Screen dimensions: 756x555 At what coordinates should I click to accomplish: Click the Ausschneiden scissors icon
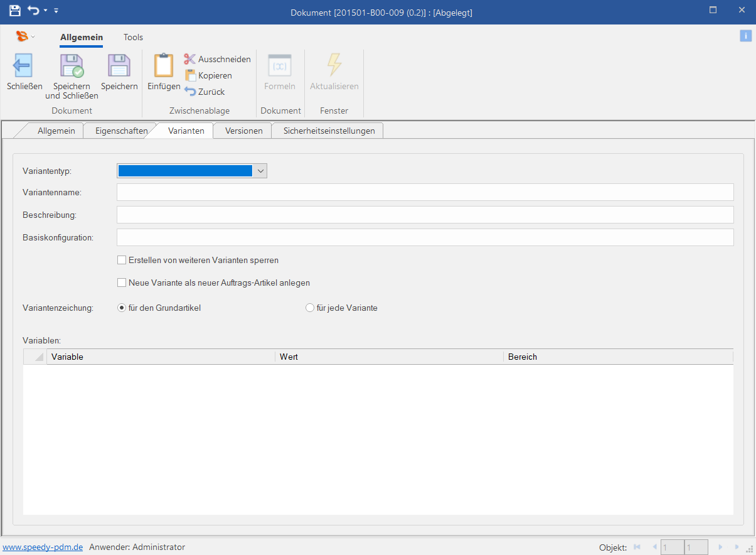coord(190,59)
